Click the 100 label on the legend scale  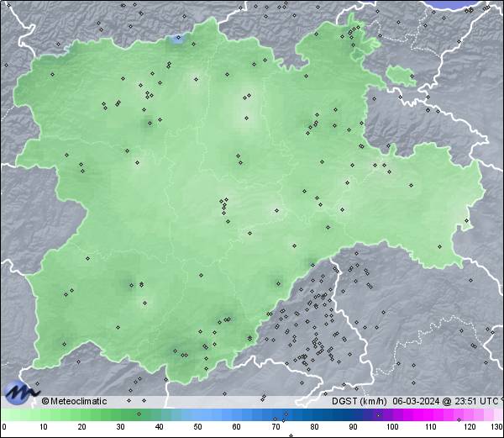pos(391,427)
